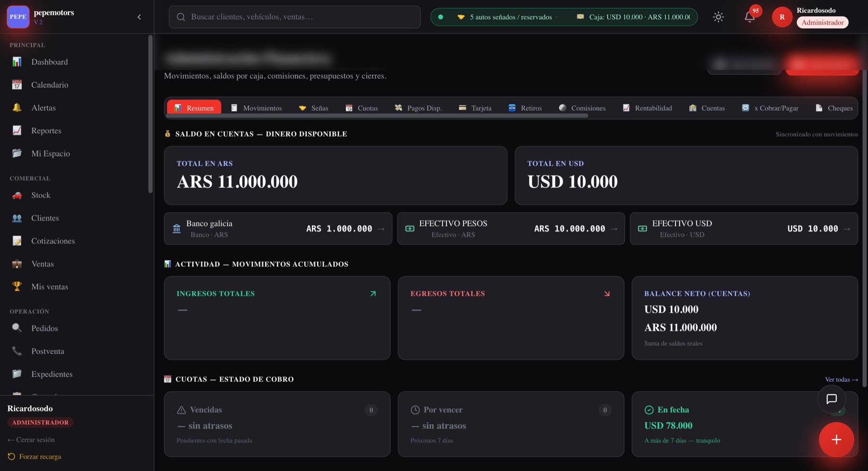The height and width of the screenshot is (471, 868).
Task: Open Dashboard from the sidebar
Action: (x=77, y=62)
